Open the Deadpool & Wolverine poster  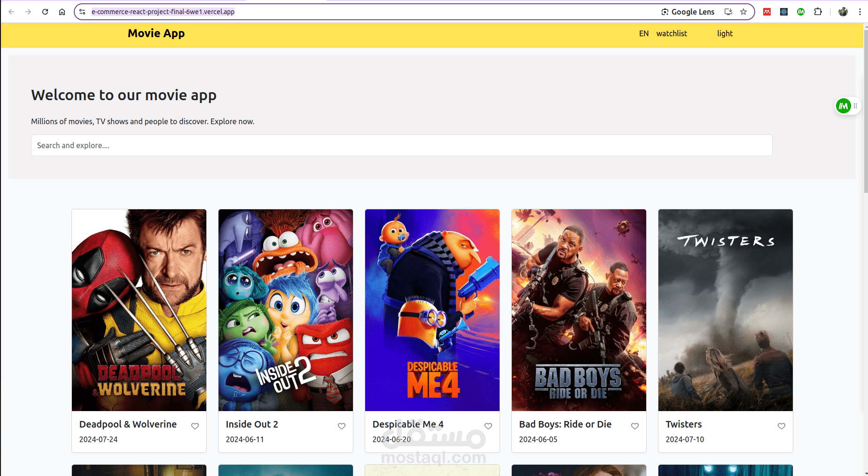(139, 310)
